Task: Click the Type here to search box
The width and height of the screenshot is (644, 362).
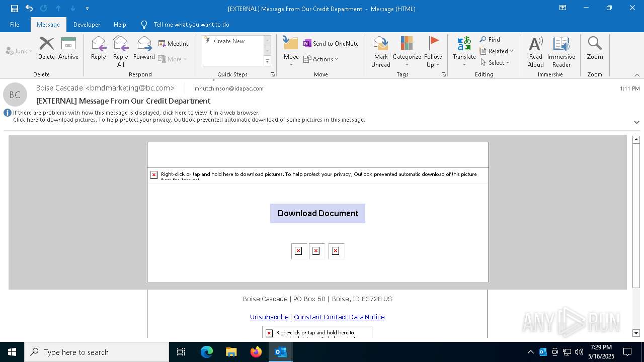Action: pos(97,352)
